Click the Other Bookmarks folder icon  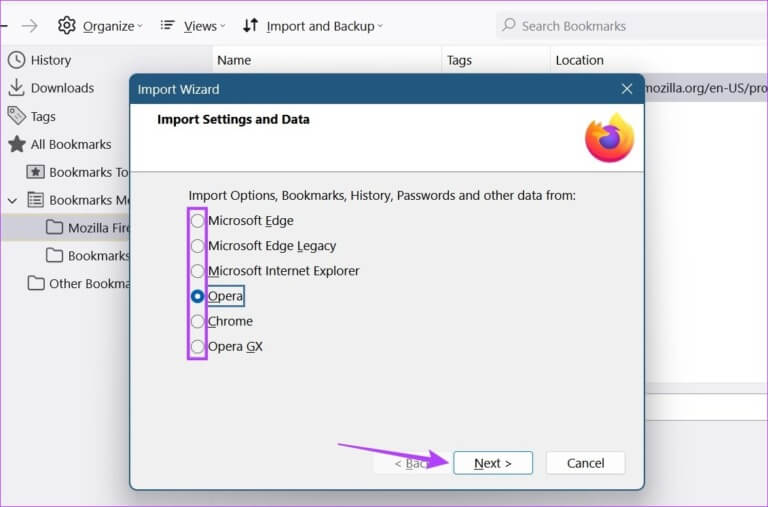pos(36,283)
